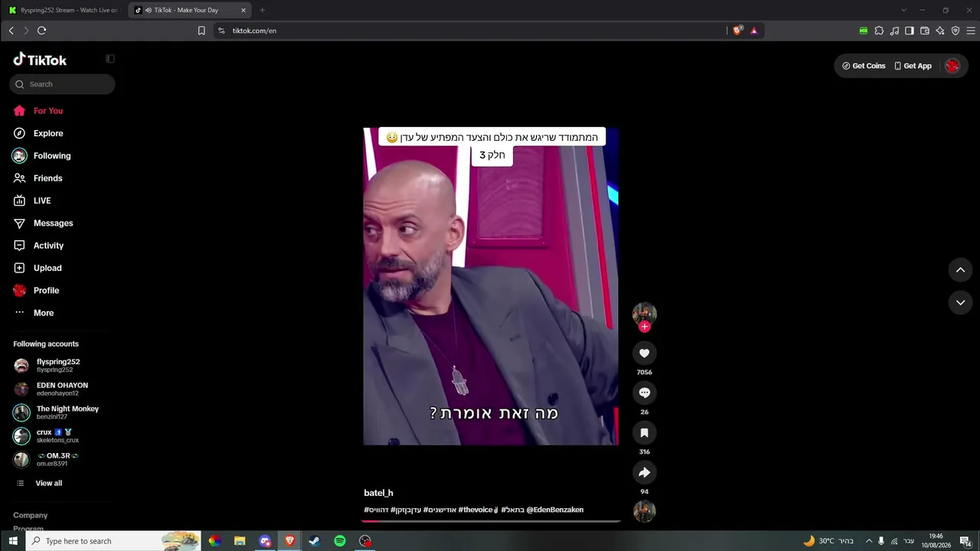Viewport: 980px width, 551px height.
Task: Open Messages
Action: click(x=53, y=223)
